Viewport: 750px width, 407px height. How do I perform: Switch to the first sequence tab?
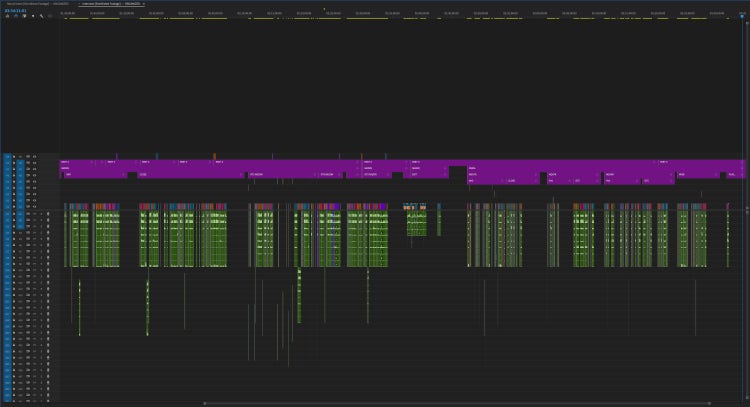point(37,4)
